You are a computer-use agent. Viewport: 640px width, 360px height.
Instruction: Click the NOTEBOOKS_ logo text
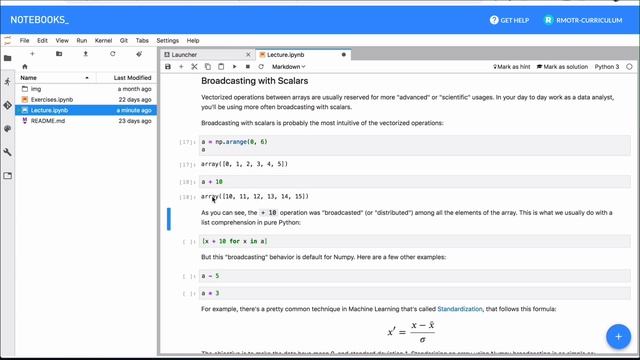click(x=40, y=20)
